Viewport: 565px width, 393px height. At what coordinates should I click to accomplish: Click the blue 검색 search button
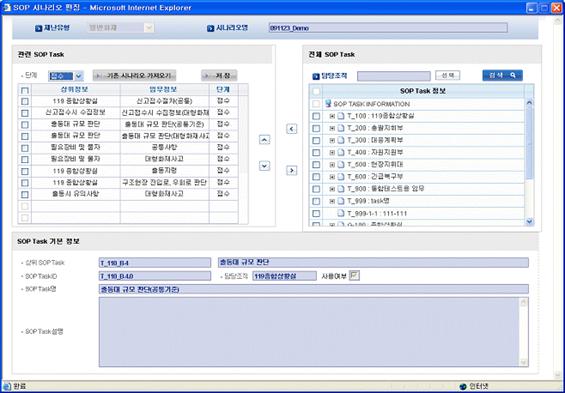click(x=502, y=75)
